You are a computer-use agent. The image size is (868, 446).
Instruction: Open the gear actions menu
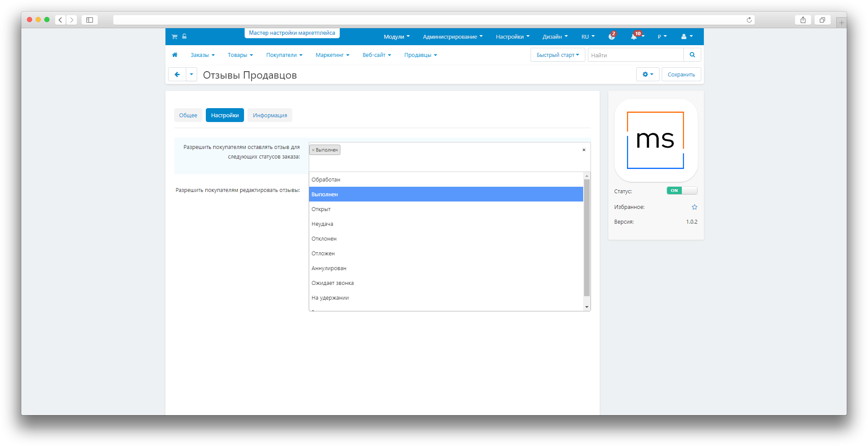click(x=648, y=74)
